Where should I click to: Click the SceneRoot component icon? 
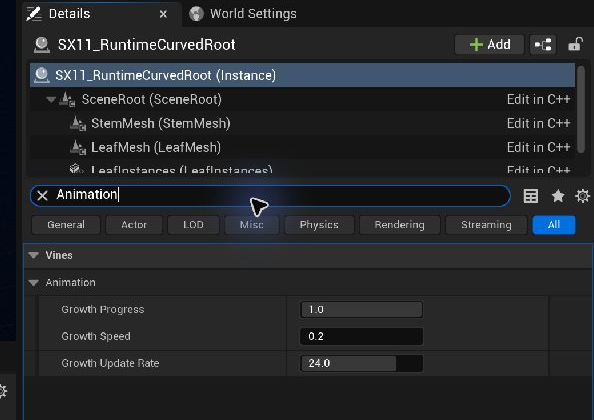[67, 100]
